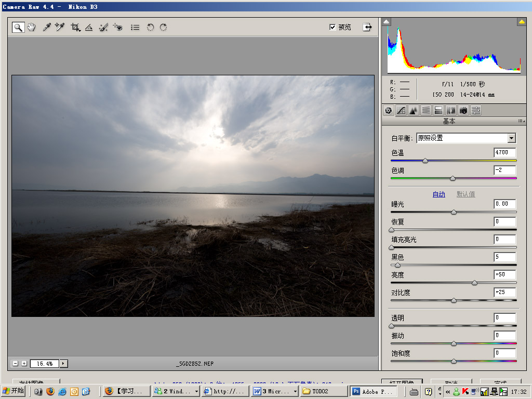This screenshot has width=532, height=399.
Task: Click the saturation (饱和度) slider handle
Action: tap(454, 362)
